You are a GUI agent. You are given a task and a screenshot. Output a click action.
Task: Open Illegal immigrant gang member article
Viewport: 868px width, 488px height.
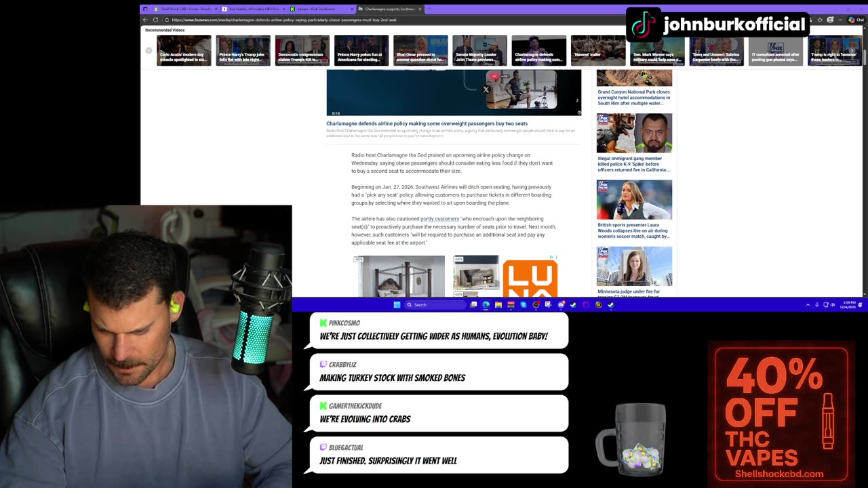pyautogui.click(x=634, y=164)
